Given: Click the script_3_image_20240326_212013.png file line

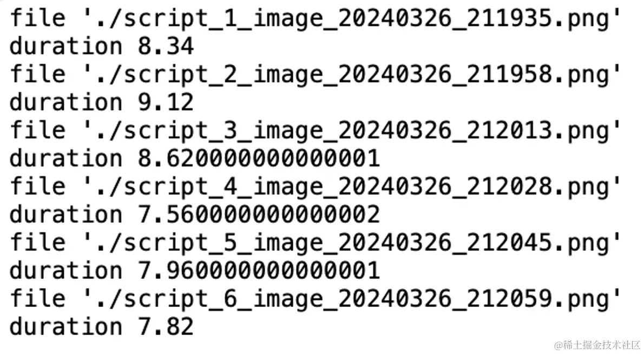Looking at the screenshot, I should 316,131.
